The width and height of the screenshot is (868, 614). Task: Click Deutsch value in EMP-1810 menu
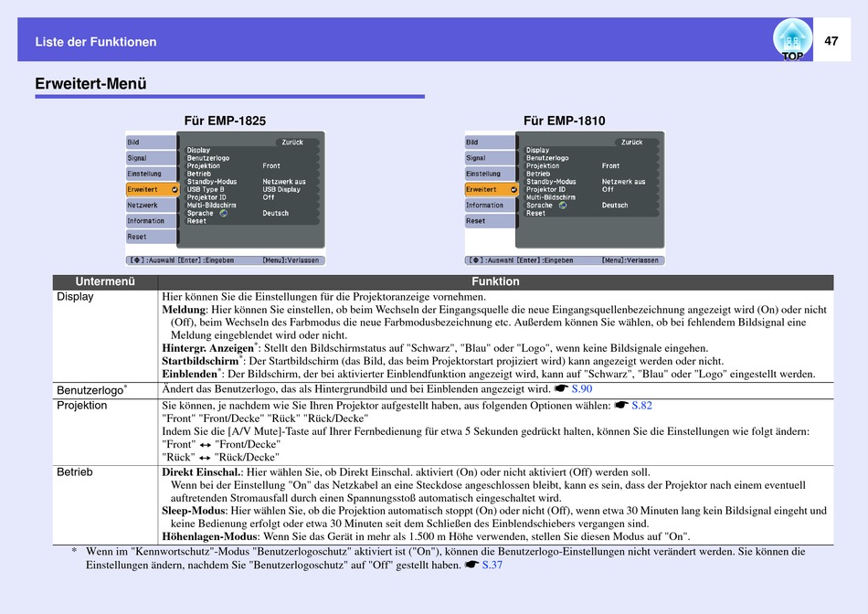point(615,206)
